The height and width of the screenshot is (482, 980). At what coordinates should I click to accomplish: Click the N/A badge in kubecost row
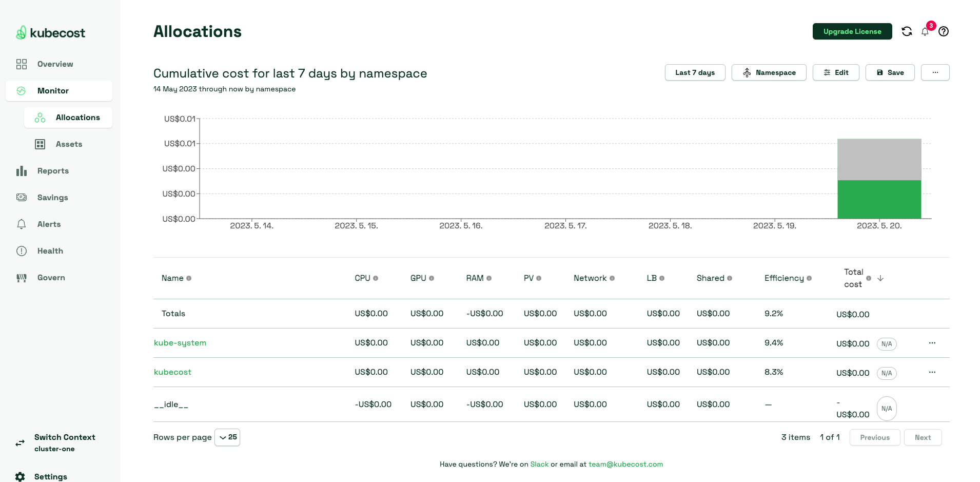[887, 373]
